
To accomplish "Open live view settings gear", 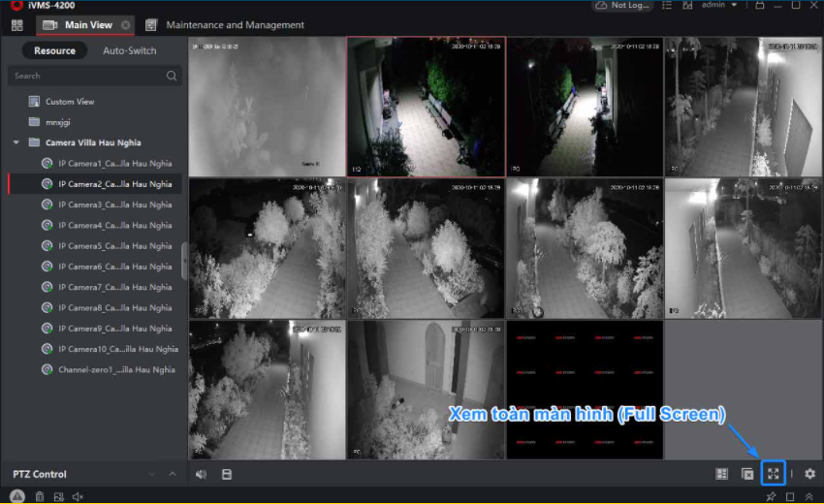I will 810,474.
